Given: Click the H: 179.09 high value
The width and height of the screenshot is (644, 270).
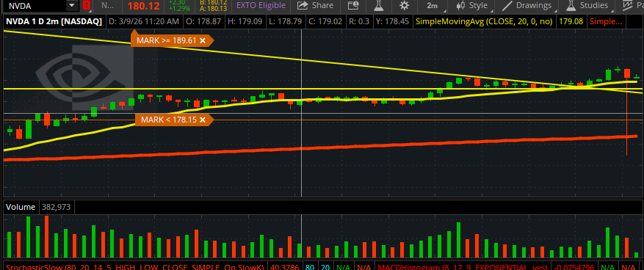Looking at the screenshot, I should (x=245, y=21).
